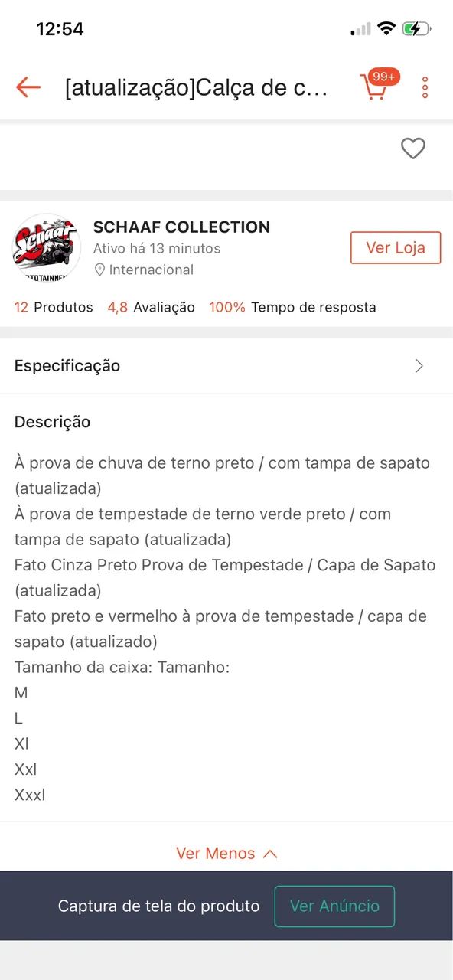Click Ver Loja to visit the store
Image resolution: width=453 pixels, height=980 pixels.
point(396,247)
